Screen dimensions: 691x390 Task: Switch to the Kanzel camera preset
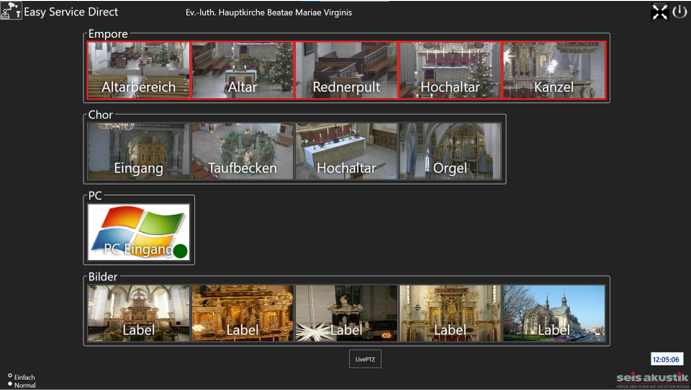tap(554, 70)
